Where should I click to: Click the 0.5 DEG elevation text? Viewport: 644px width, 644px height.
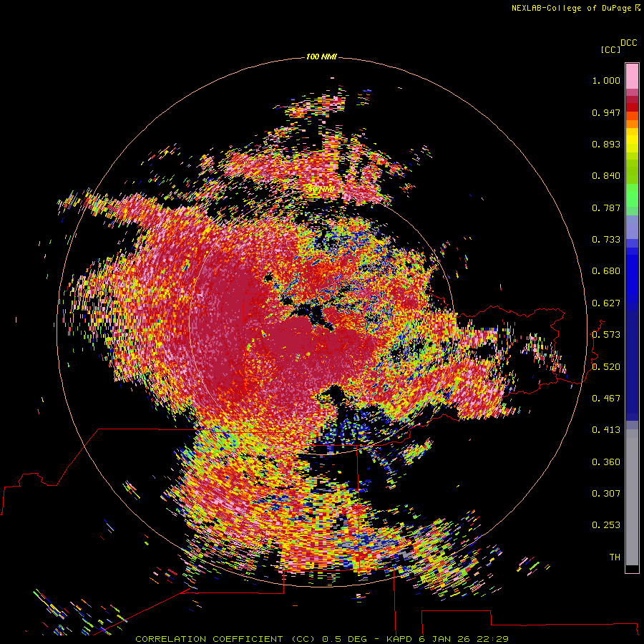click(344, 639)
